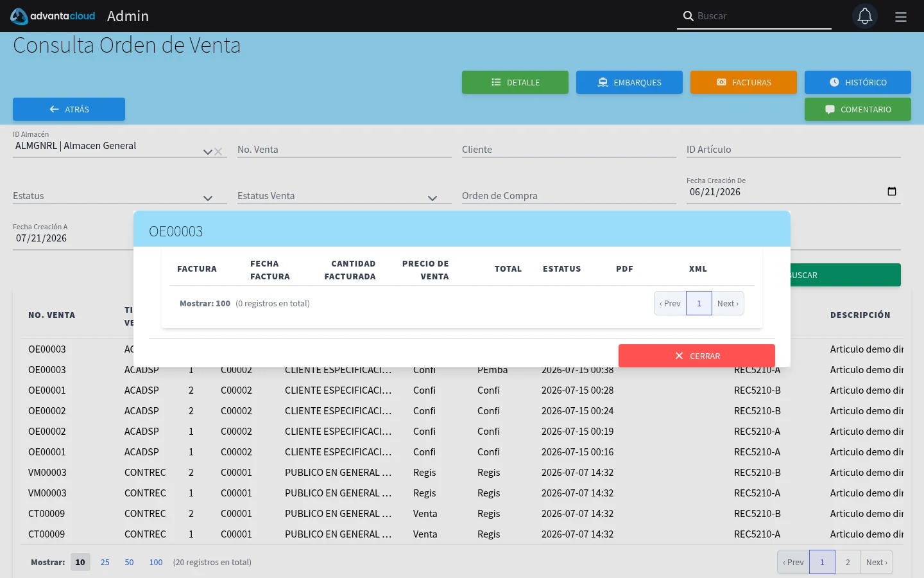Click OE00001 row dated 2026-07-15 00:28
Image resolution: width=924 pixels, height=578 pixels.
pyautogui.click(x=462, y=390)
